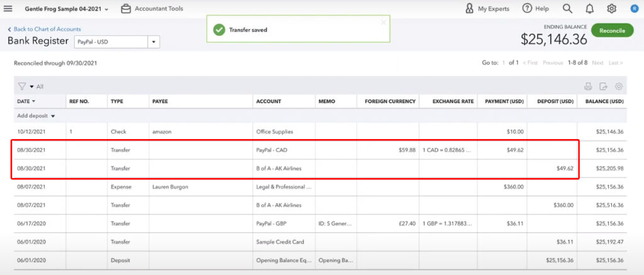Click the First page link
The image size is (644, 275).
[530, 63]
